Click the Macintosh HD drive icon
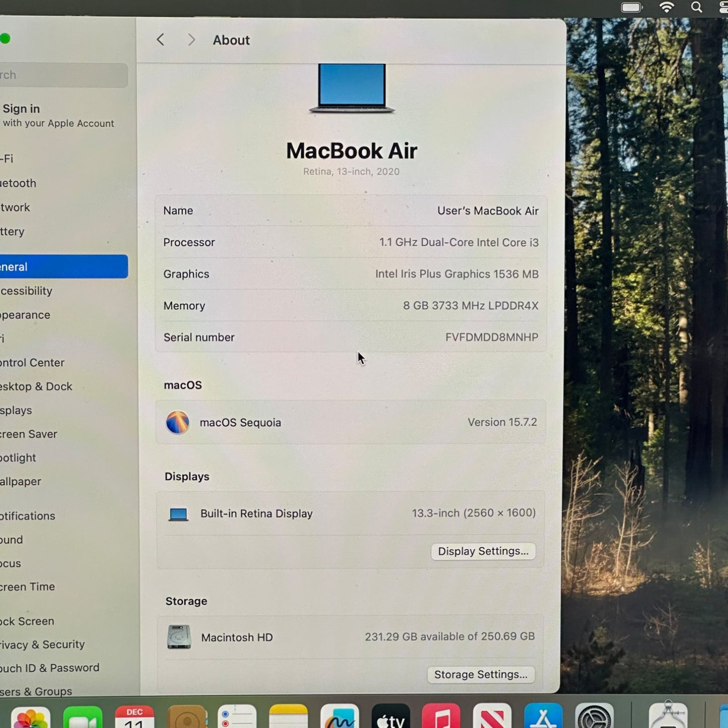Image resolution: width=728 pixels, height=728 pixels. (179, 637)
